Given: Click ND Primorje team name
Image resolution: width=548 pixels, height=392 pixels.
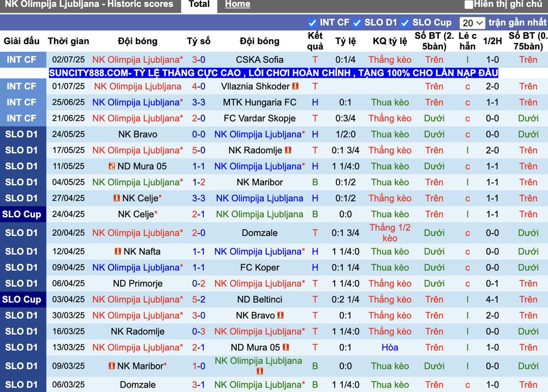Looking at the screenshot, I should pyautogui.click(x=138, y=284).
